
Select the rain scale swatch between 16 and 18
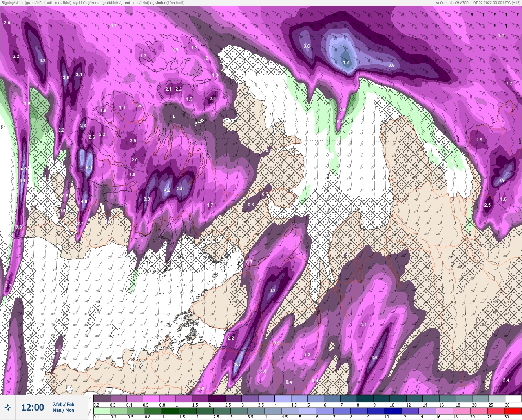click(x=445, y=411)
